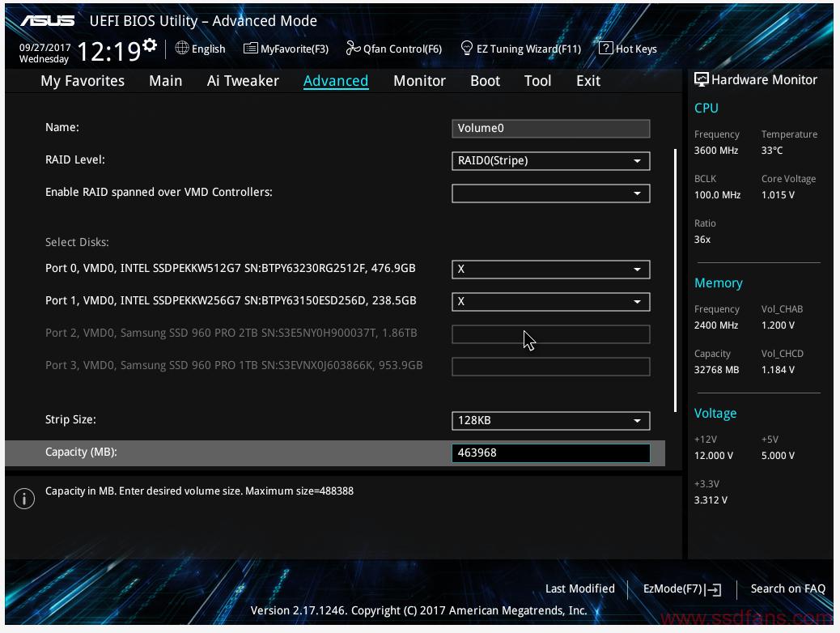
Task: Click the 12:19 clock time
Action: (x=108, y=52)
